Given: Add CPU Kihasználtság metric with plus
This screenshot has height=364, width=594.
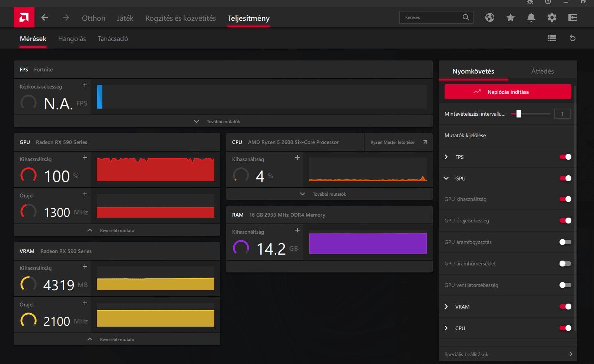Looking at the screenshot, I should tap(297, 158).
